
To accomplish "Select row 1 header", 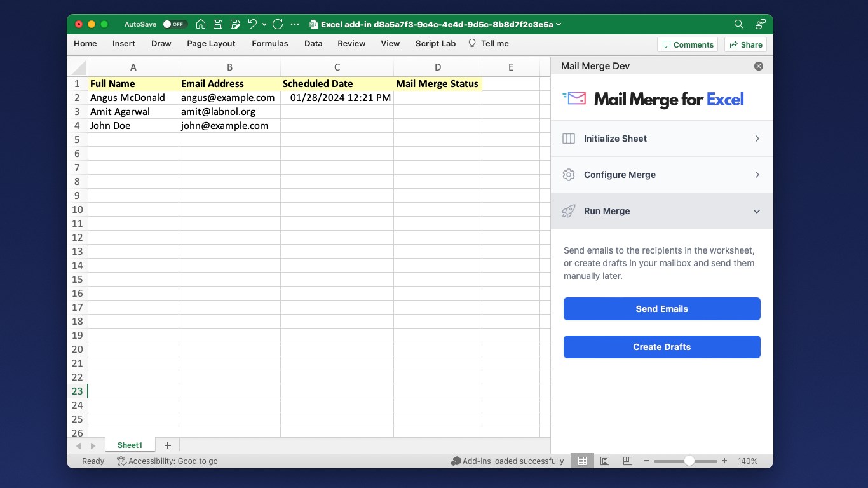I will [78, 83].
